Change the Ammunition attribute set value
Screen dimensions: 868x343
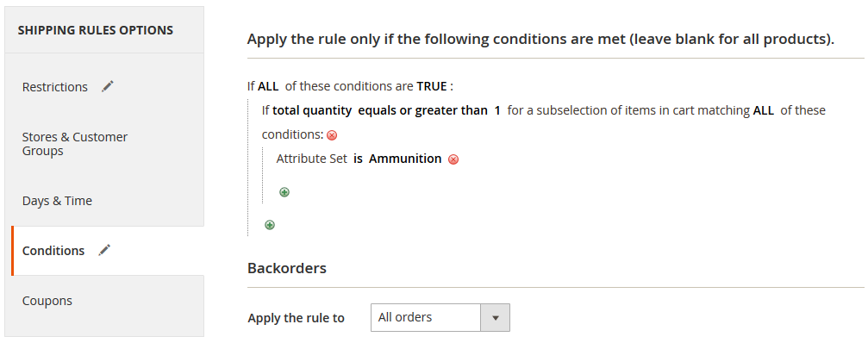tap(405, 159)
